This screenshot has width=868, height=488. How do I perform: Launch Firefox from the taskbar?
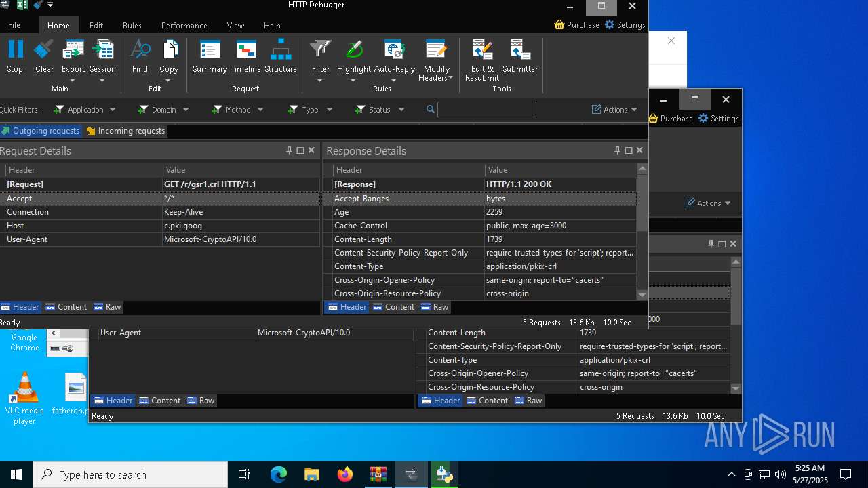click(345, 474)
